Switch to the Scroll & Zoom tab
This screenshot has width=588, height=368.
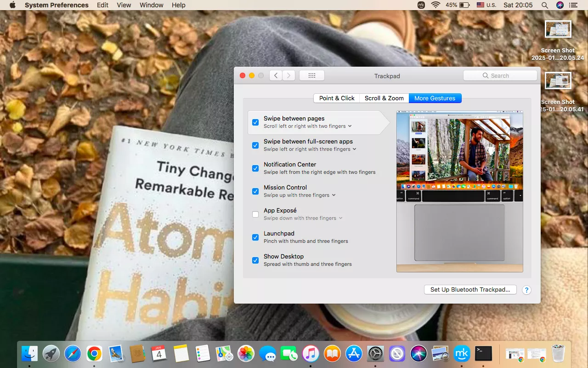tap(384, 98)
